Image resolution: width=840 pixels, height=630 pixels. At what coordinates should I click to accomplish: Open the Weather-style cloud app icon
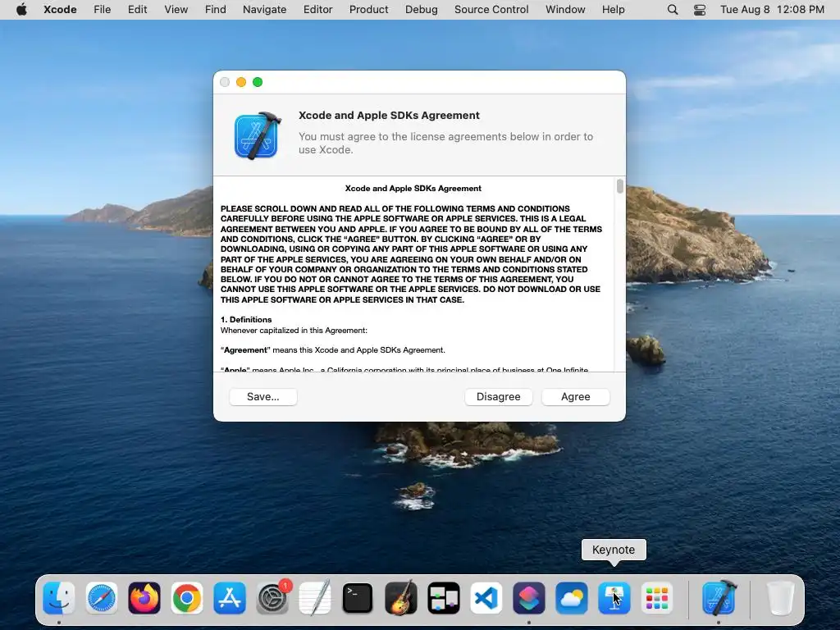[x=572, y=598]
